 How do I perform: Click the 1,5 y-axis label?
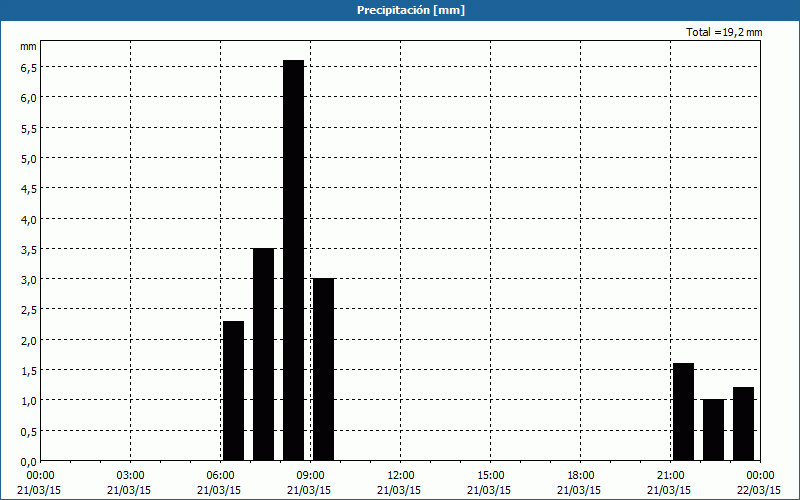click(28, 370)
